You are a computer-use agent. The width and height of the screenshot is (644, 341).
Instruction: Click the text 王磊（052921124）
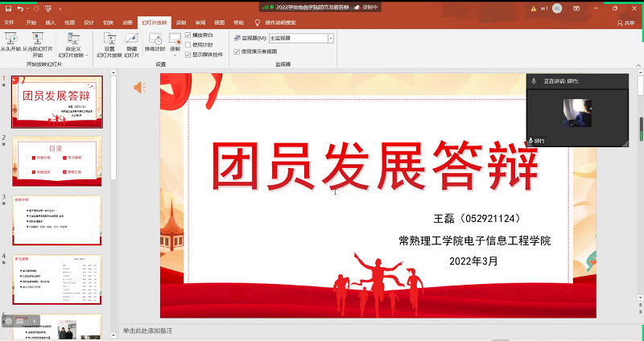477,219
